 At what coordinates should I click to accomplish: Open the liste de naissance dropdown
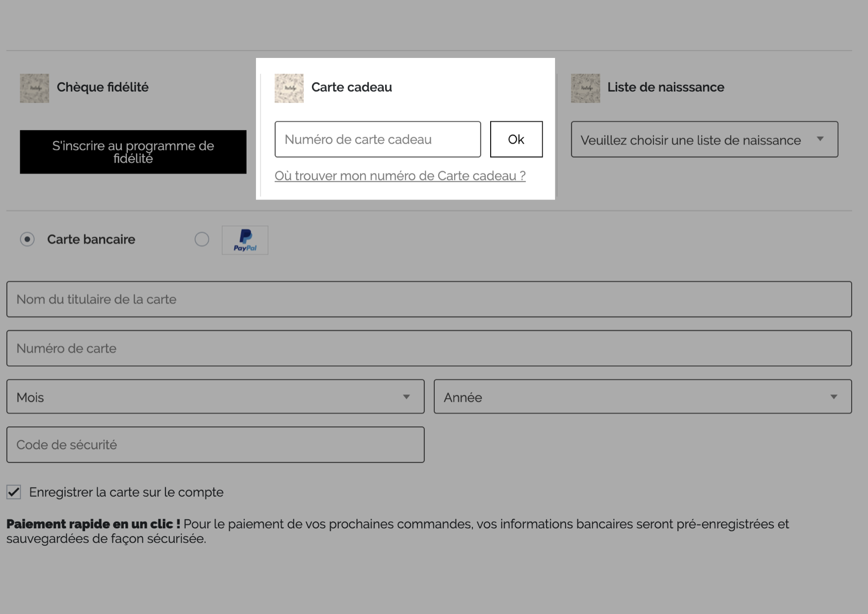click(705, 140)
